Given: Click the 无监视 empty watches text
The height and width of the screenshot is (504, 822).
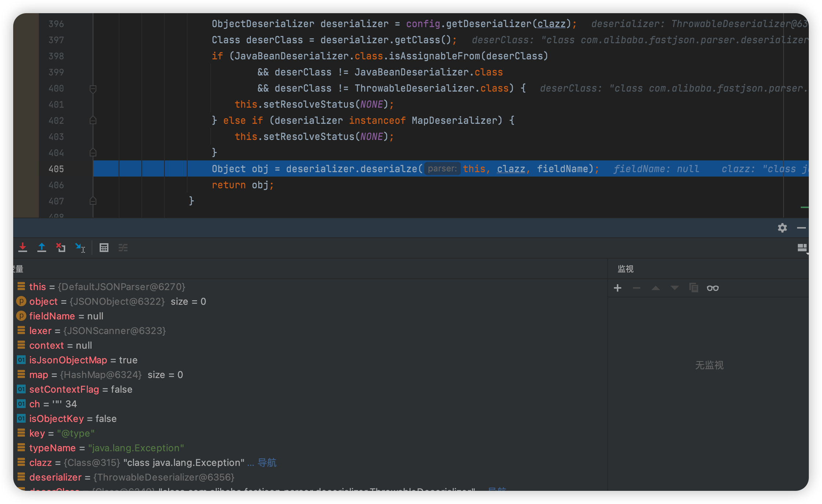Looking at the screenshot, I should click(710, 365).
